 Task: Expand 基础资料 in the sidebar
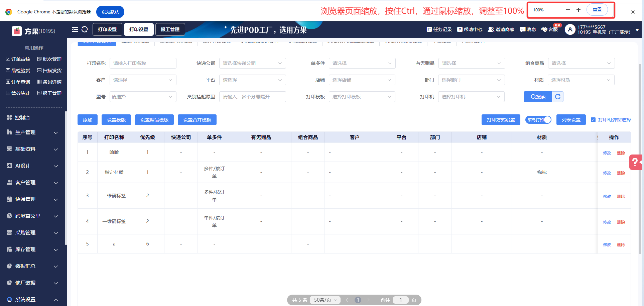pos(33,149)
